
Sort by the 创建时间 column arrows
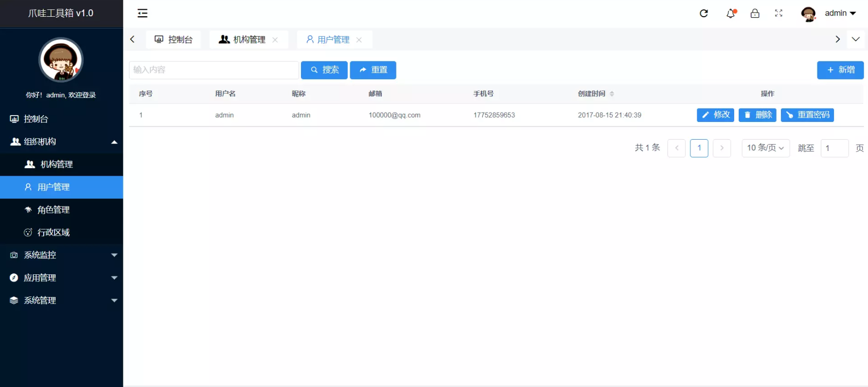612,93
